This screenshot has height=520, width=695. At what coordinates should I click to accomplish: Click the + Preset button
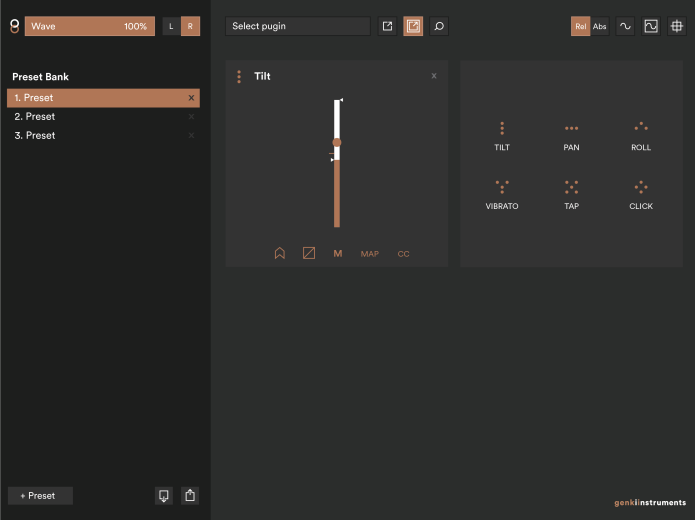click(x=40, y=495)
